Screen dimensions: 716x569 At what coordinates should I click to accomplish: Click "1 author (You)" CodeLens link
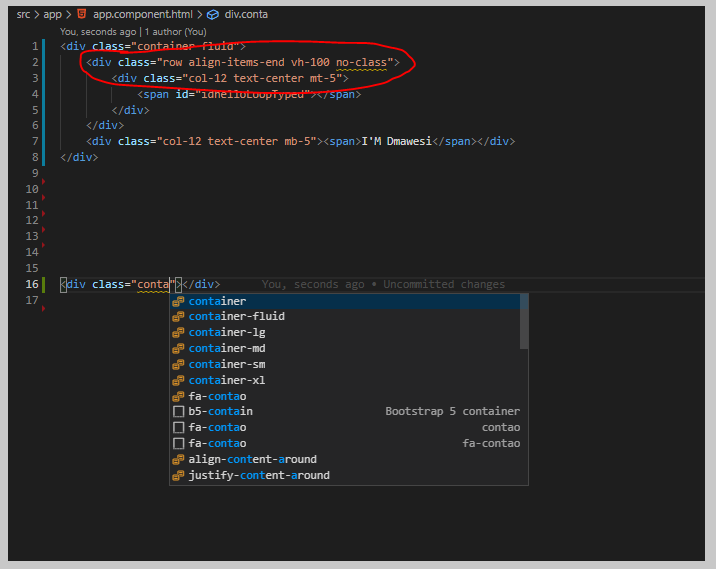tap(175, 32)
